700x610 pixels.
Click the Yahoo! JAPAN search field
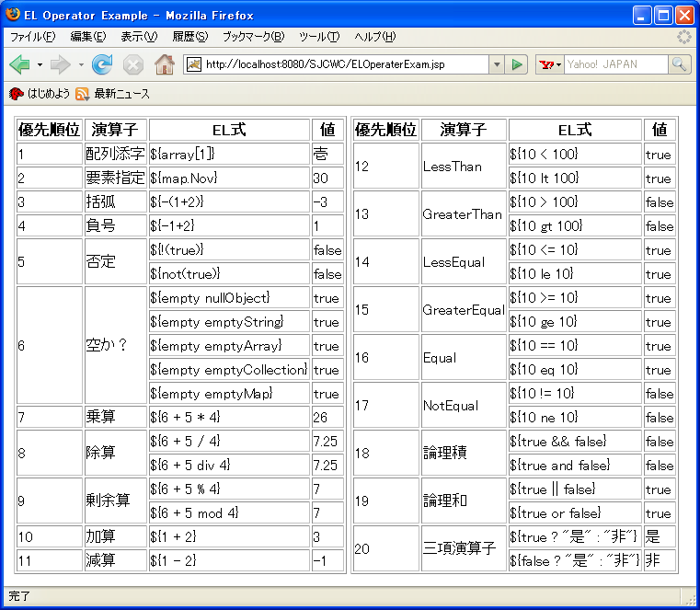coord(614,64)
